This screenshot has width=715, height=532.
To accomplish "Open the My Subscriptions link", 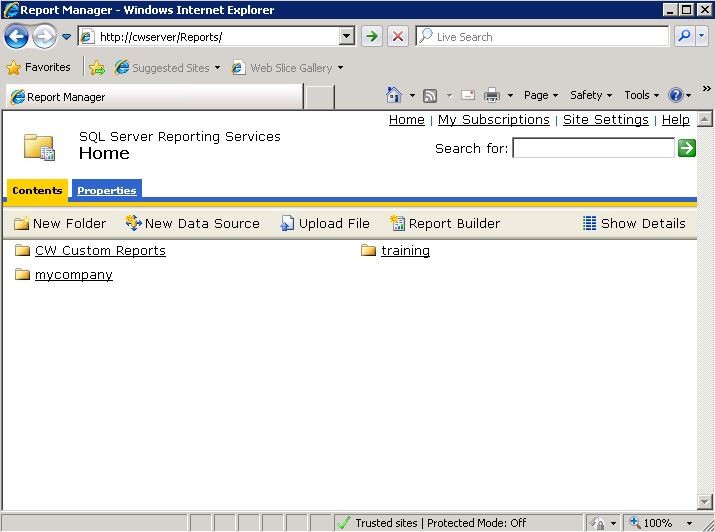I will (493, 119).
